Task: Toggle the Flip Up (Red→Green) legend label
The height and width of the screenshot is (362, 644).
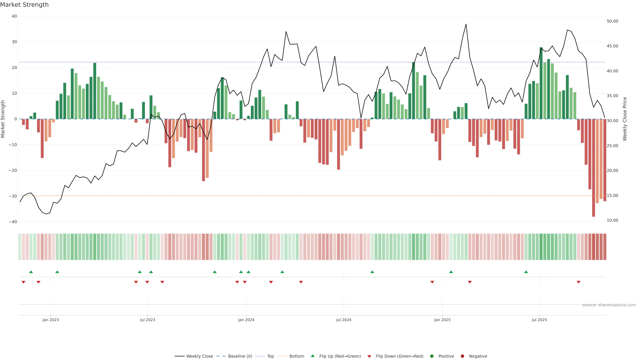Action: pyautogui.click(x=340, y=356)
